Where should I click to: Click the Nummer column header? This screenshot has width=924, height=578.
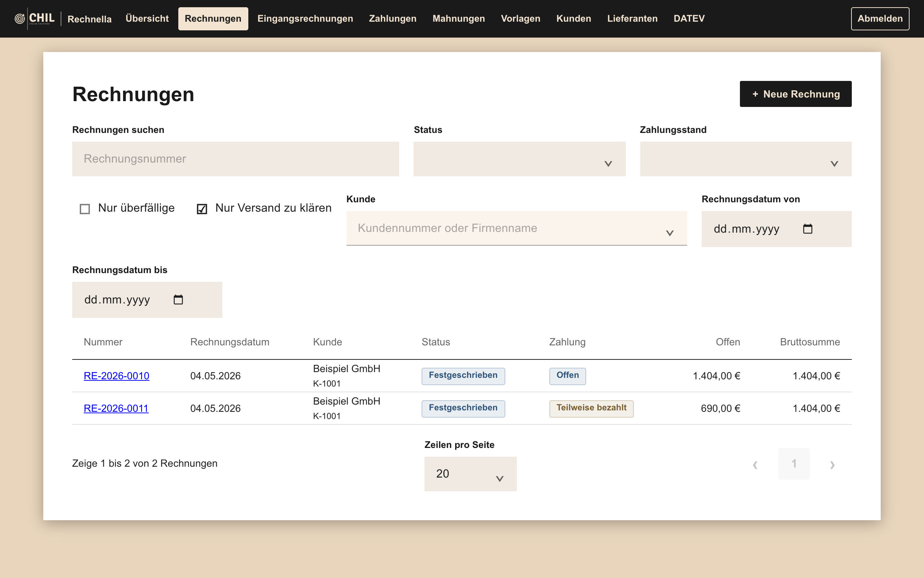pos(103,342)
